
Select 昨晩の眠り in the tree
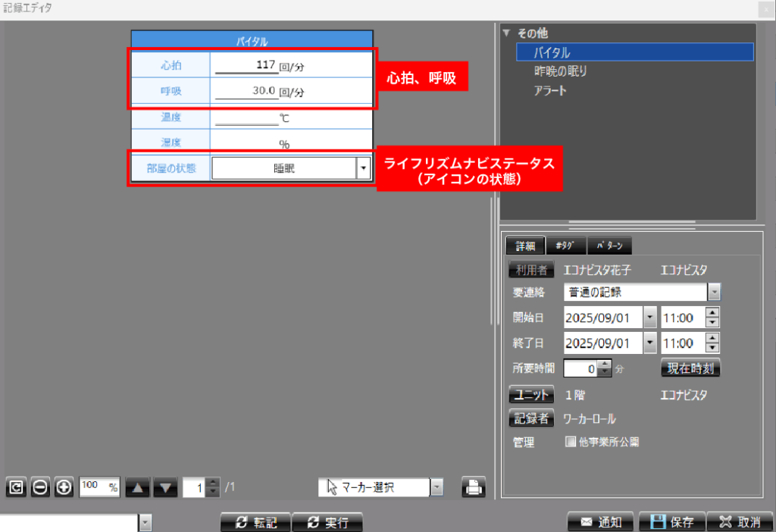pos(560,71)
